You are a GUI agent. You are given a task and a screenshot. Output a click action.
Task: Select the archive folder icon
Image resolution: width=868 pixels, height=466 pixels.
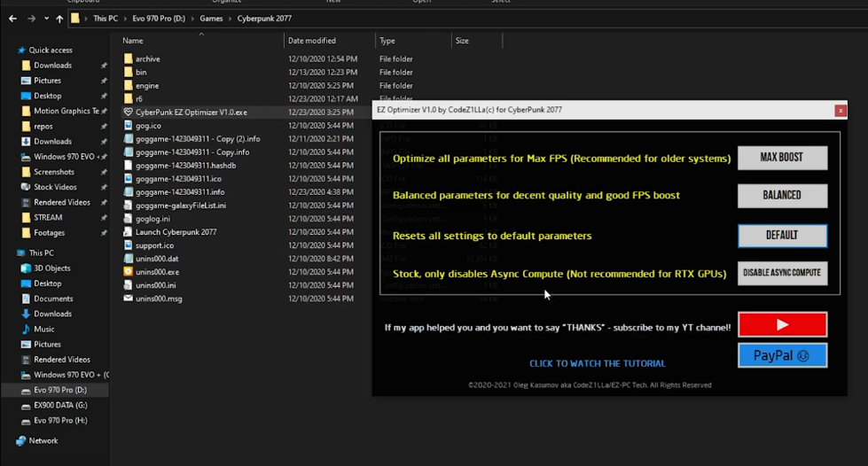pyautogui.click(x=129, y=59)
